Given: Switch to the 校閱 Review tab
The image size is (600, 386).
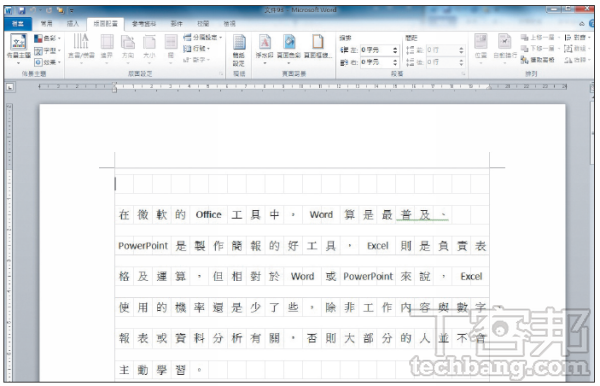Looking at the screenshot, I should pyautogui.click(x=203, y=24).
